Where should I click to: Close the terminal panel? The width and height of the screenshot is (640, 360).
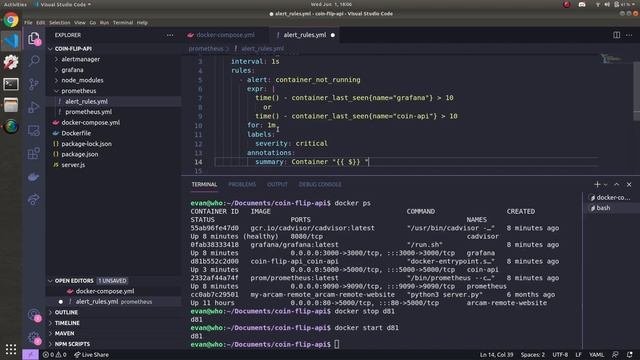tap(629, 184)
